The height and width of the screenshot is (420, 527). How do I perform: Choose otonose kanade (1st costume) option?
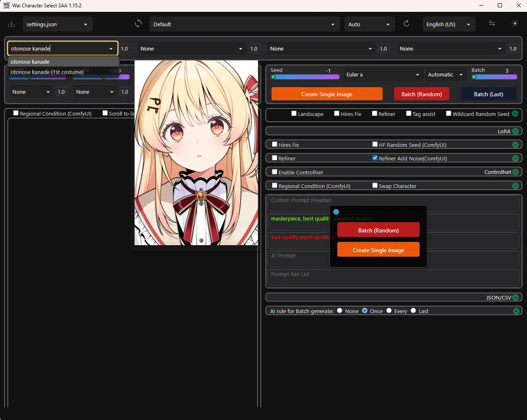(x=63, y=72)
